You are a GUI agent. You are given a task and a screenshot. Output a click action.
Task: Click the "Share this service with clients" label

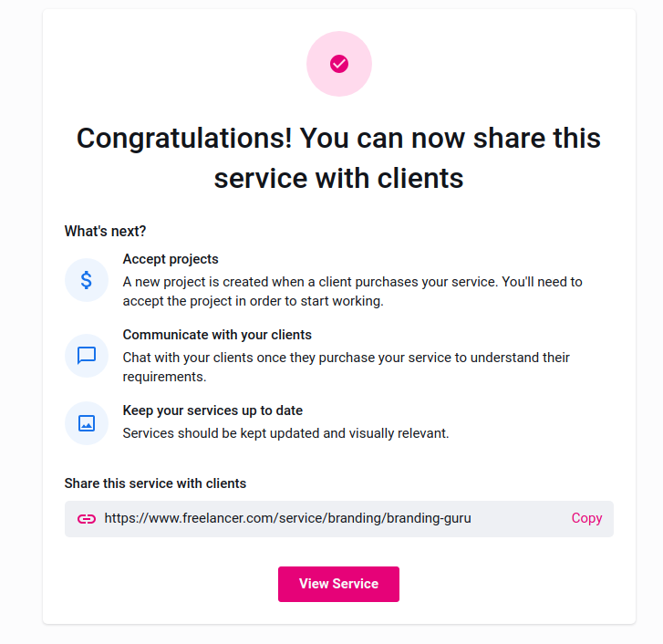(x=155, y=483)
